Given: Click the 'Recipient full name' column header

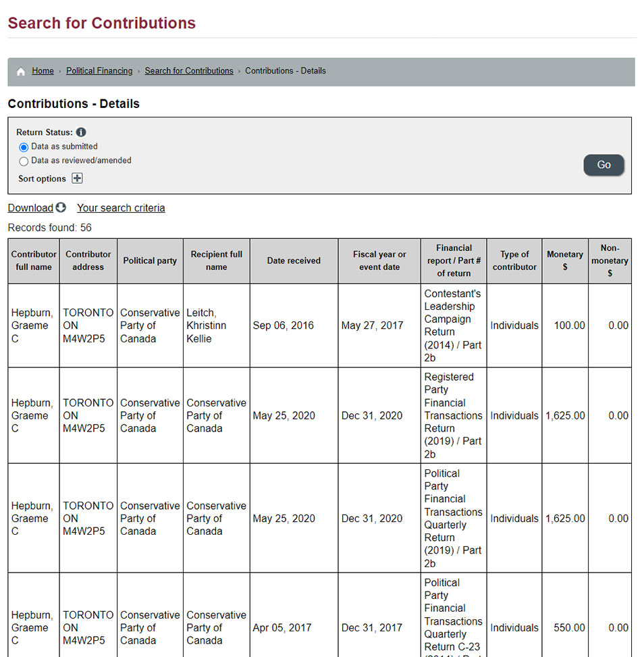Looking at the screenshot, I should [217, 261].
